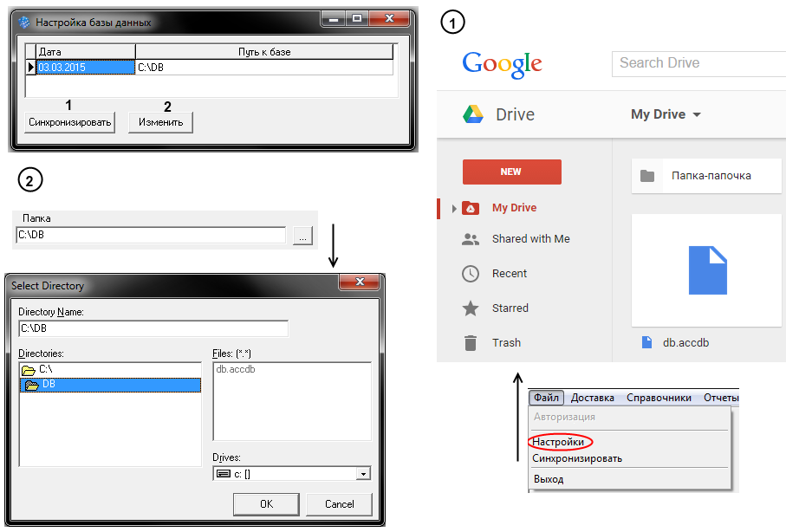Maximize the Настройка базы данных window
The width and height of the screenshot is (786, 532).
point(357,19)
